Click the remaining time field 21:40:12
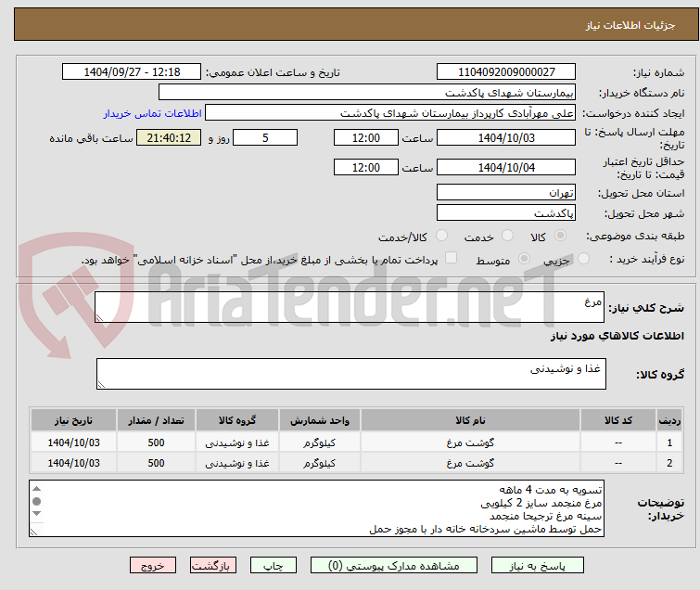 pos(169,137)
